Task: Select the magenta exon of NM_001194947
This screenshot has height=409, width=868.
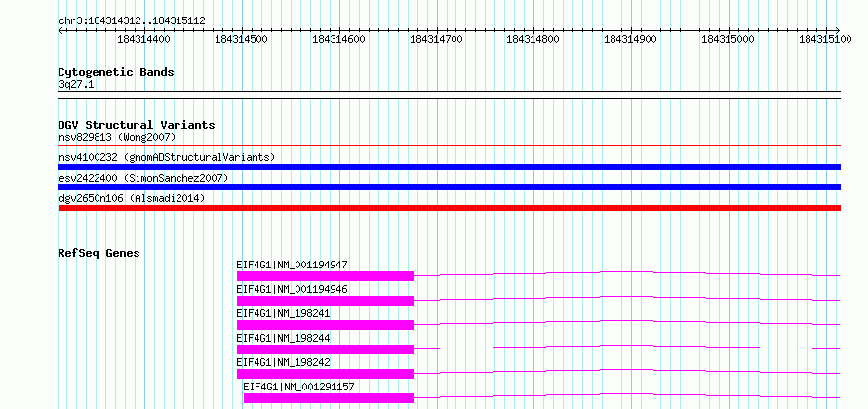Action: coord(325,276)
